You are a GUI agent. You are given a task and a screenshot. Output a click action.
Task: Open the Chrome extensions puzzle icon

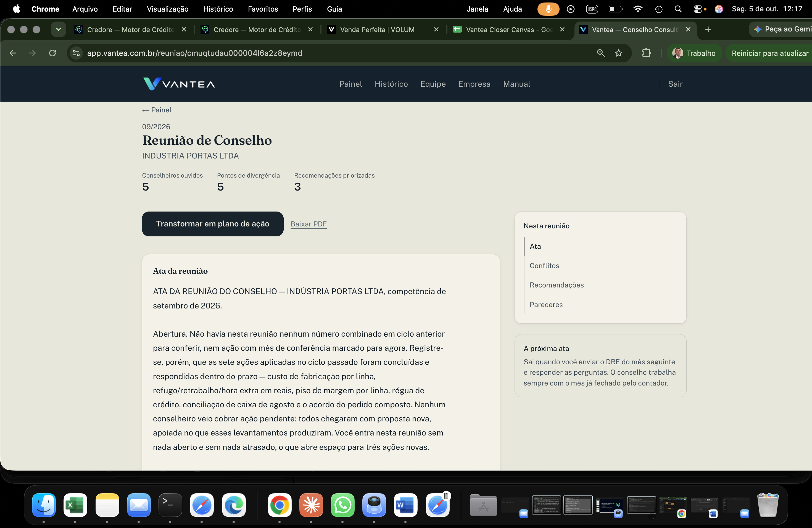pyautogui.click(x=646, y=53)
